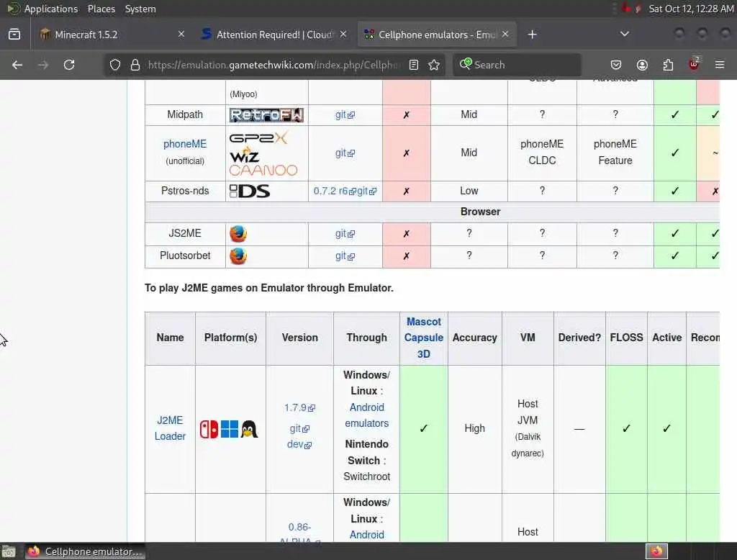
Task: Select Cellphone emulator taskbar window button
Action: point(85,551)
